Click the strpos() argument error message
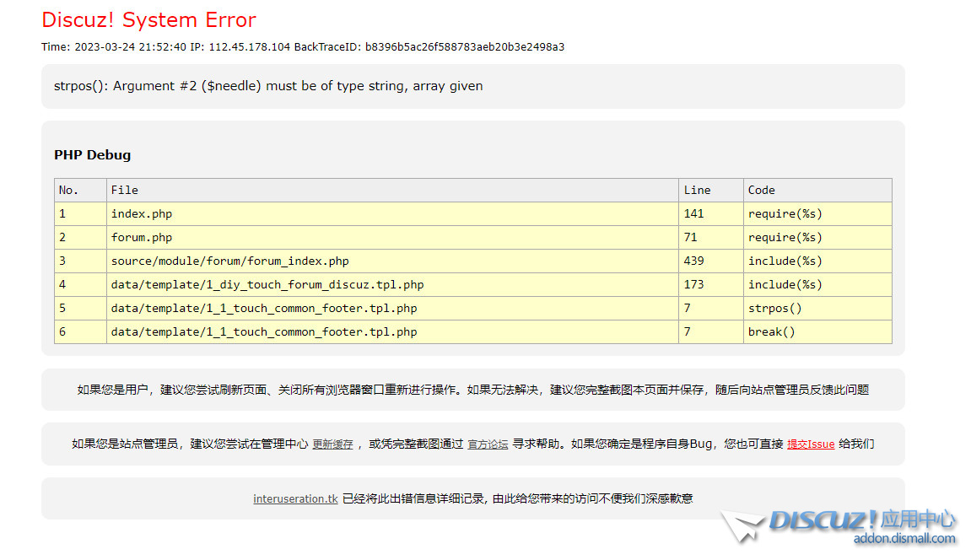Viewport: 971px width, 560px height. click(268, 86)
